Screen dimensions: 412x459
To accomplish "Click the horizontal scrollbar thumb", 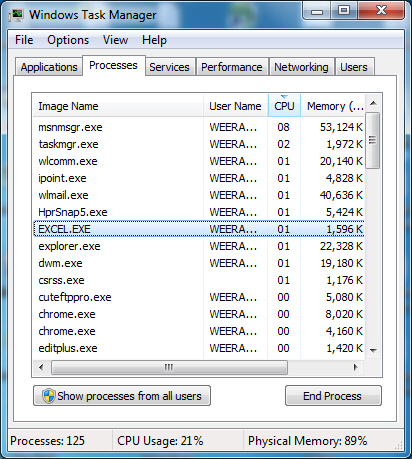I will tap(169, 367).
